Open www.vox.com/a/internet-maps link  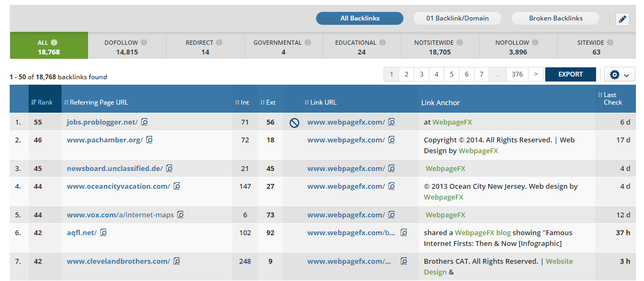[x=120, y=215]
